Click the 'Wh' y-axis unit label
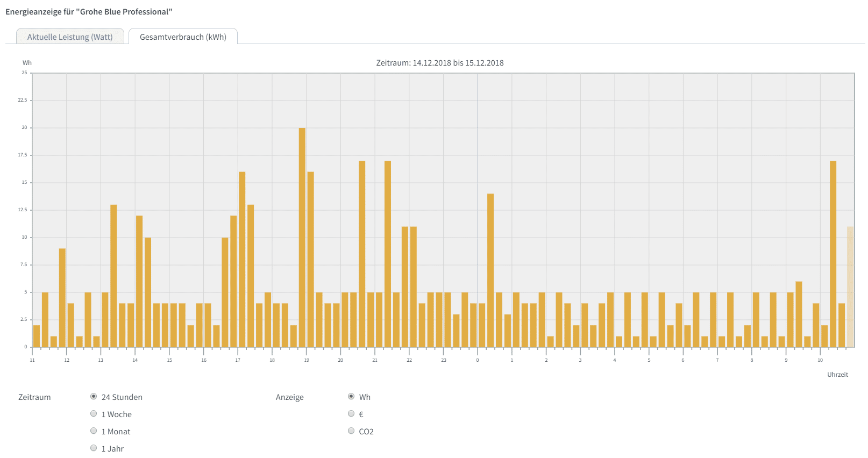This screenshot has width=868, height=458. point(27,63)
